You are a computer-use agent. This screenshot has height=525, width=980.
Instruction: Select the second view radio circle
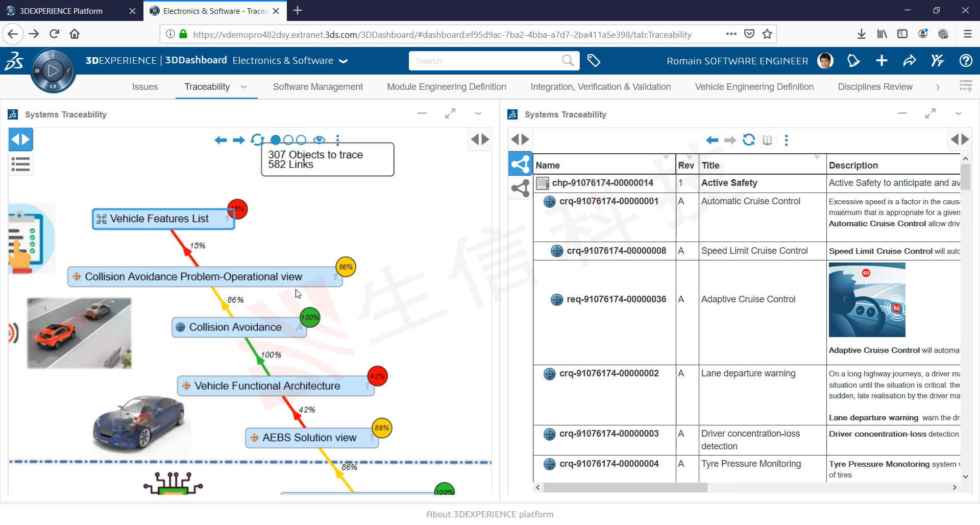point(288,140)
